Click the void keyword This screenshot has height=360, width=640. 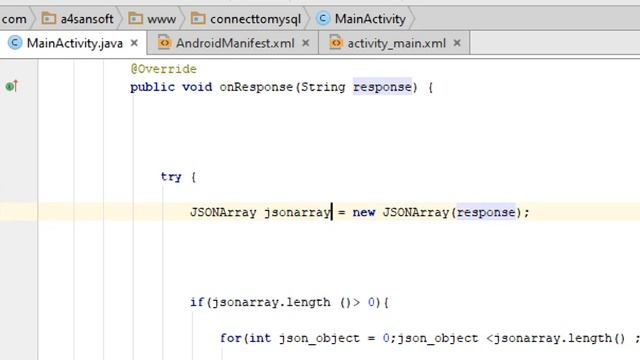[x=197, y=87]
